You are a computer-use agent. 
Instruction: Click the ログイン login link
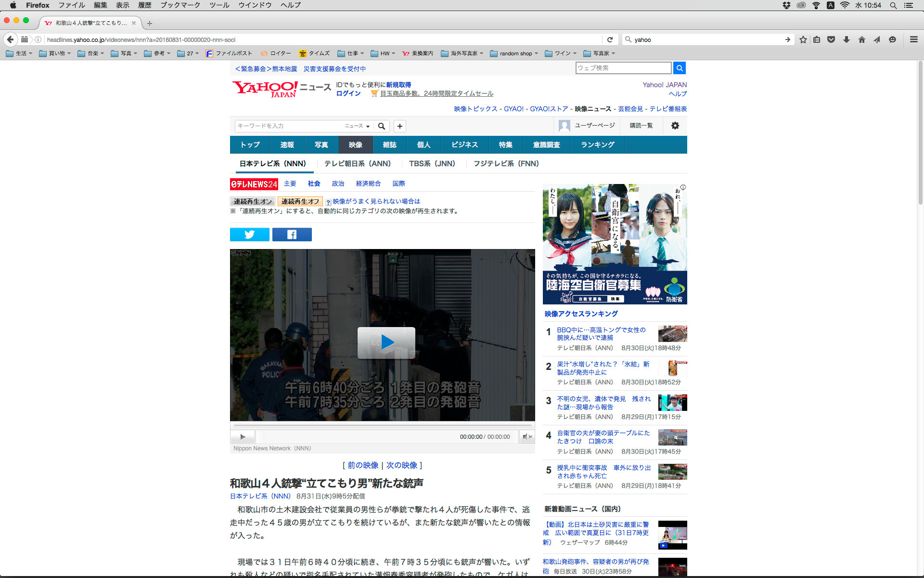click(x=348, y=93)
